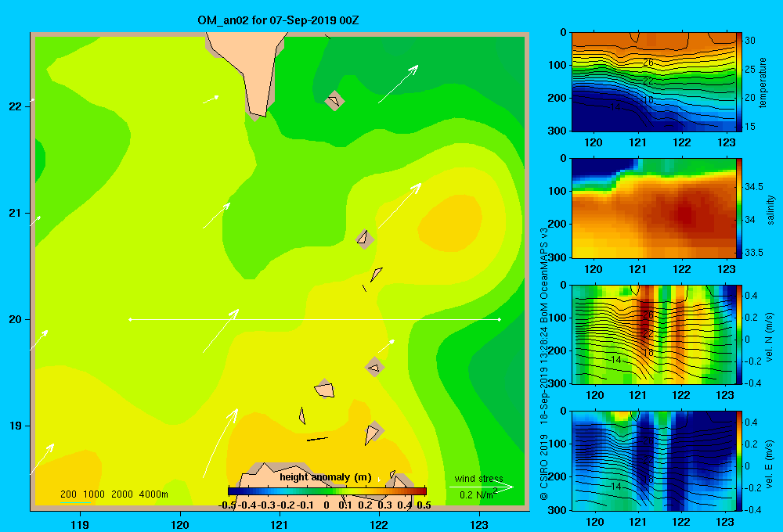The width and height of the screenshot is (783, 532).
Task: Click the height anomaly color bar
Action: (x=327, y=491)
